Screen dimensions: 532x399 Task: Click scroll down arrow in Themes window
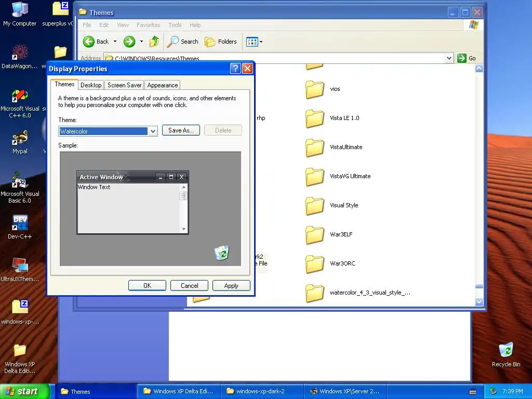[479, 302]
